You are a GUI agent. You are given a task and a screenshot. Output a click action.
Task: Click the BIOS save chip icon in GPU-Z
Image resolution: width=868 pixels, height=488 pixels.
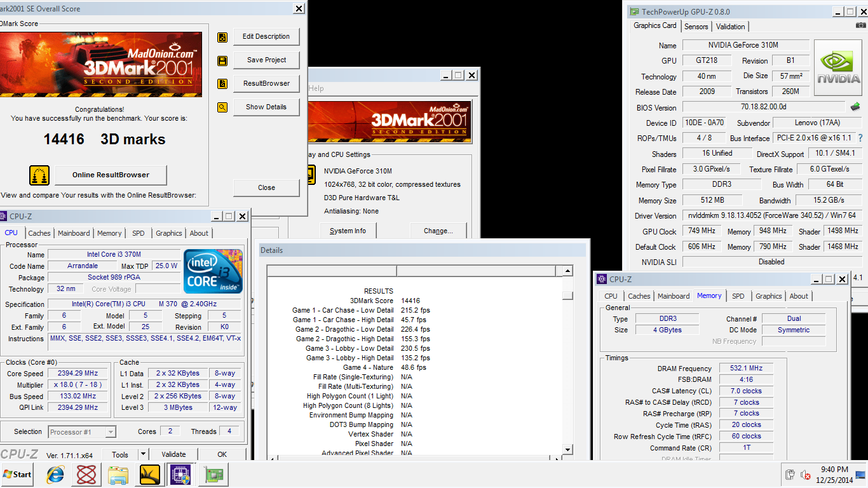[855, 107]
